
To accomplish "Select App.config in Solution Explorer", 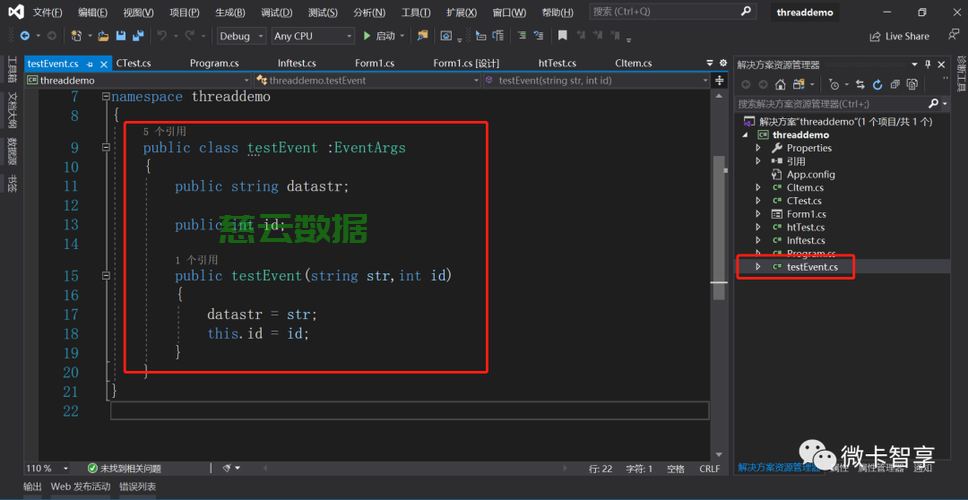I will (811, 175).
